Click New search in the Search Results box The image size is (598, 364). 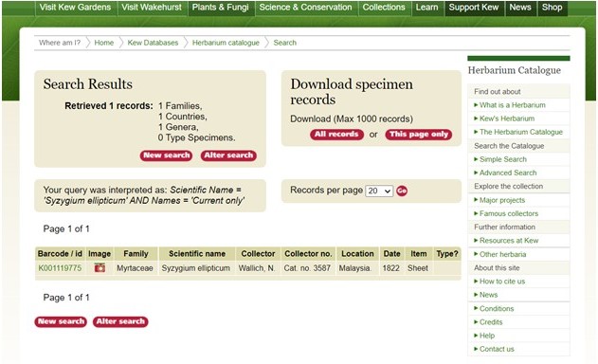tap(166, 155)
